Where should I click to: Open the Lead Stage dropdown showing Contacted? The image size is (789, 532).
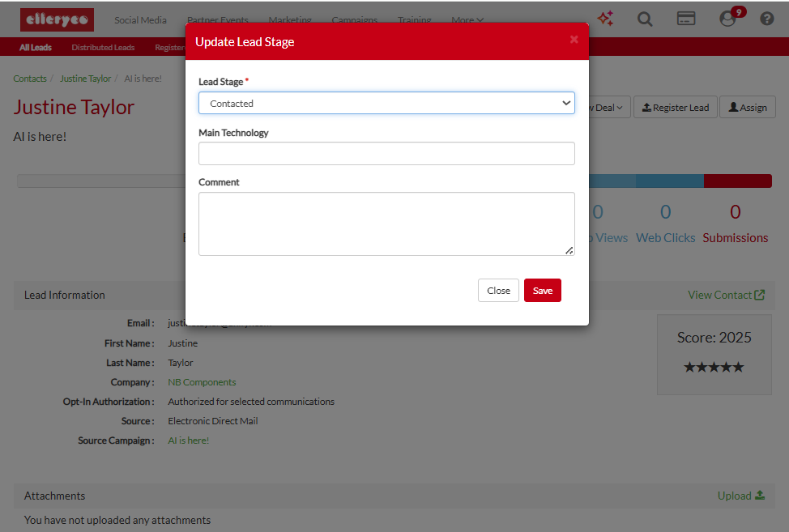click(386, 103)
